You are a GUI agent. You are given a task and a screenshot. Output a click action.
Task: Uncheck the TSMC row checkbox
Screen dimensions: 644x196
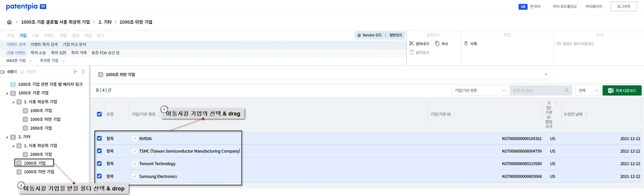[99, 151]
